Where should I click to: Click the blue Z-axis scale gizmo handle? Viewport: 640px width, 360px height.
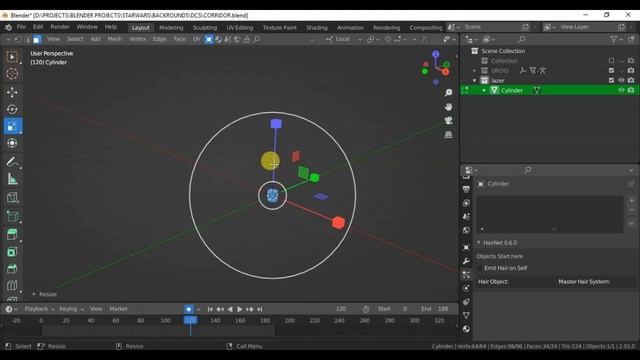[x=276, y=124]
